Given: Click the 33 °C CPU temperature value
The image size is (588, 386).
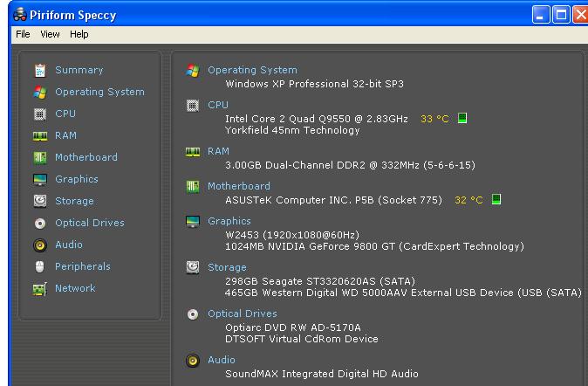Looking at the screenshot, I should coord(434,119).
